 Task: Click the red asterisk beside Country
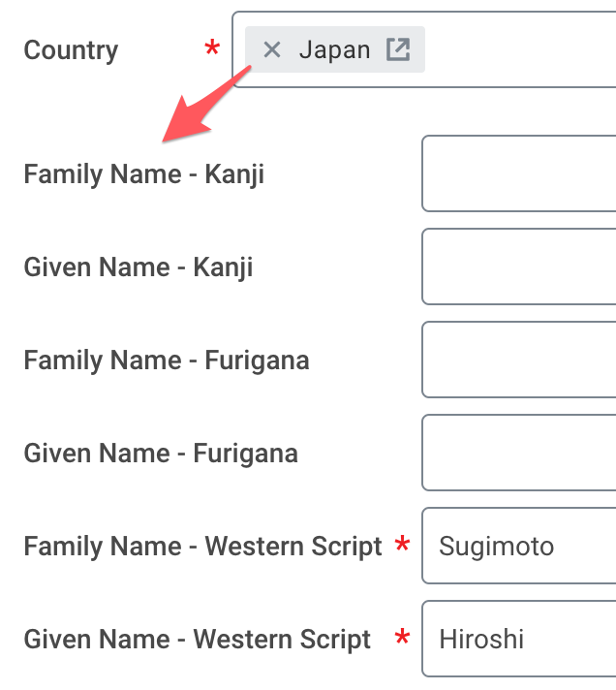(x=212, y=48)
